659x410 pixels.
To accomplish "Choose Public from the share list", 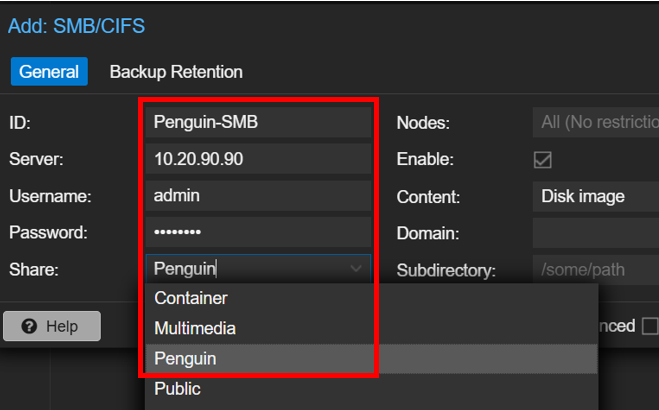I will 177,388.
